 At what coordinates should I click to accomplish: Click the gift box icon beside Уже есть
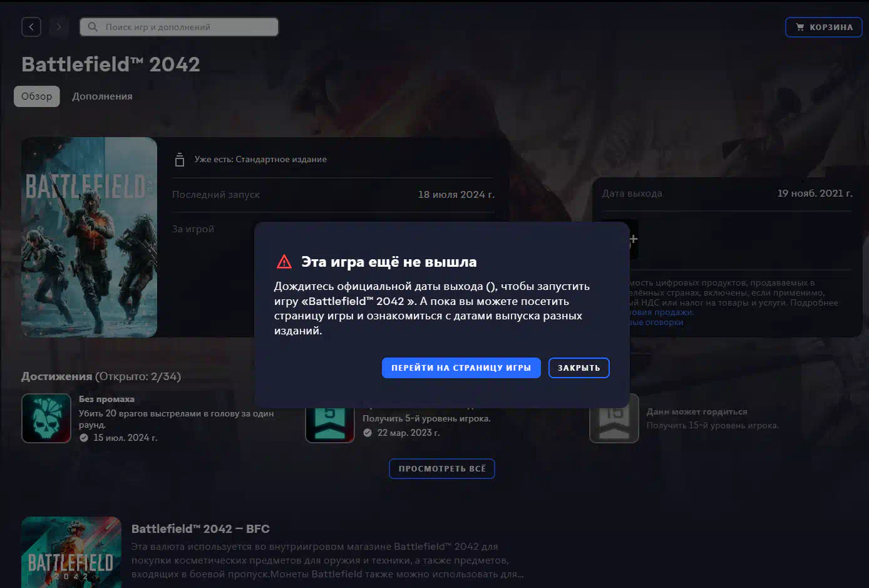[x=180, y=160]
